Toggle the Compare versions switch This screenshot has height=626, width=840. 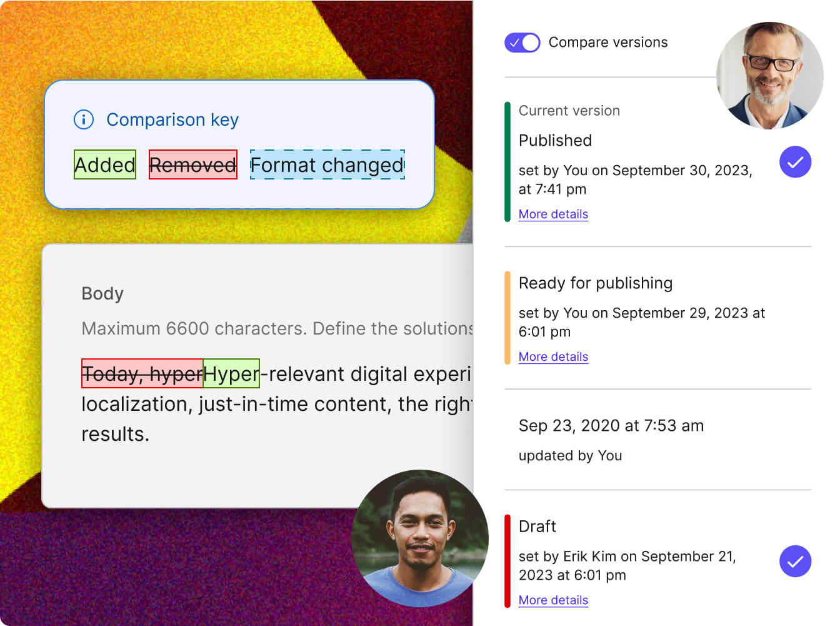point(522,43)
